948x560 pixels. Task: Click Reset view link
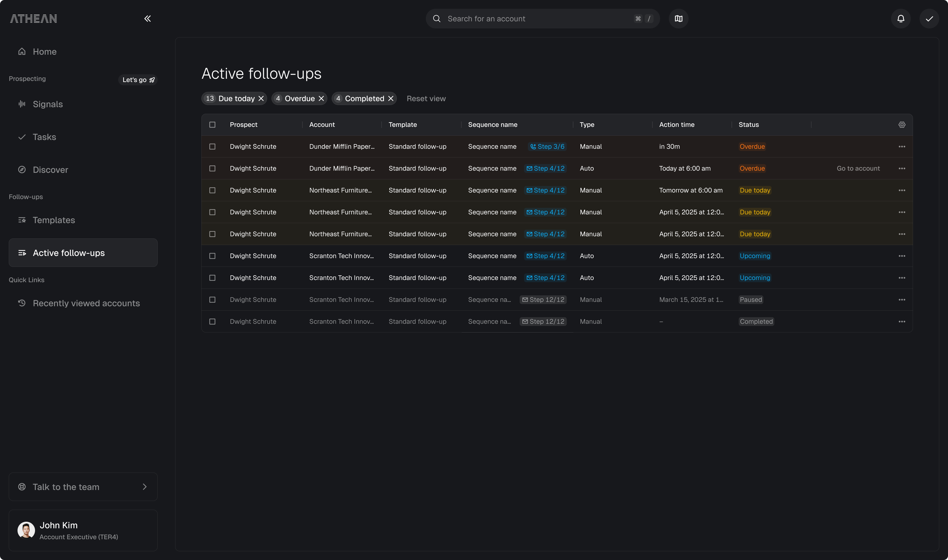coord(426,98)
